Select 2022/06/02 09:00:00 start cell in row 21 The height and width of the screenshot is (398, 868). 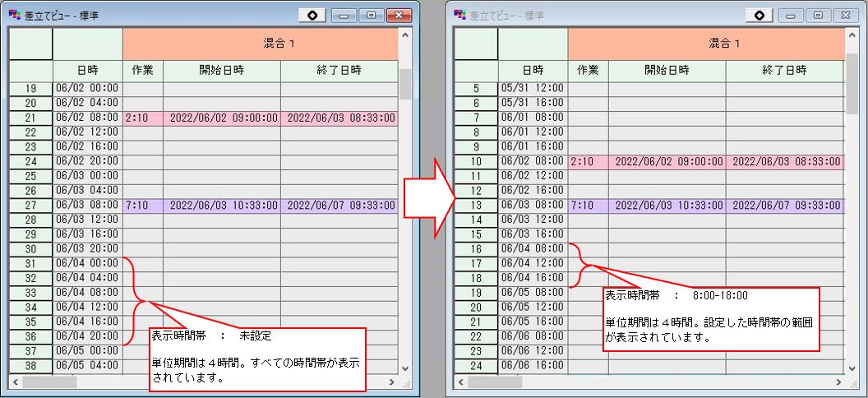coord(222,118)
